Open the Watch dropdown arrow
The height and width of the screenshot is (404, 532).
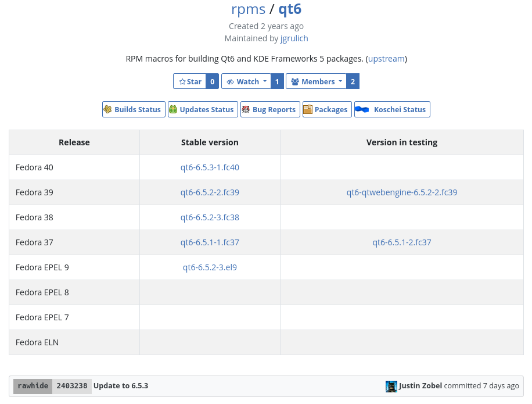265,81
